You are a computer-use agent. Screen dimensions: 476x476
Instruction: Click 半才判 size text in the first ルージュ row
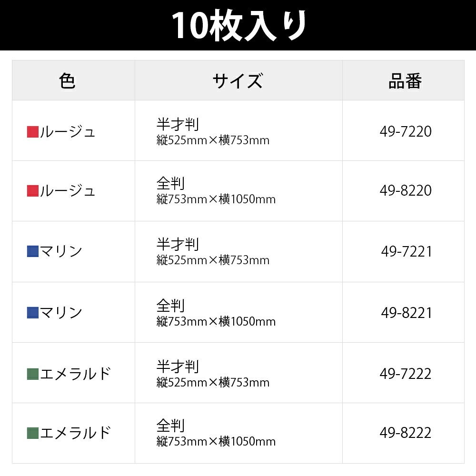(x=178, y=124)
